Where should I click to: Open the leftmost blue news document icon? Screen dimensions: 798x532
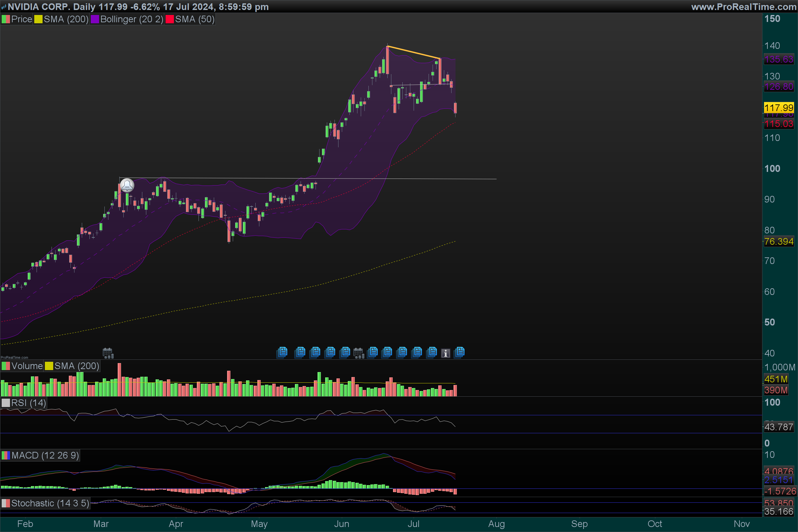pos(282,352)
